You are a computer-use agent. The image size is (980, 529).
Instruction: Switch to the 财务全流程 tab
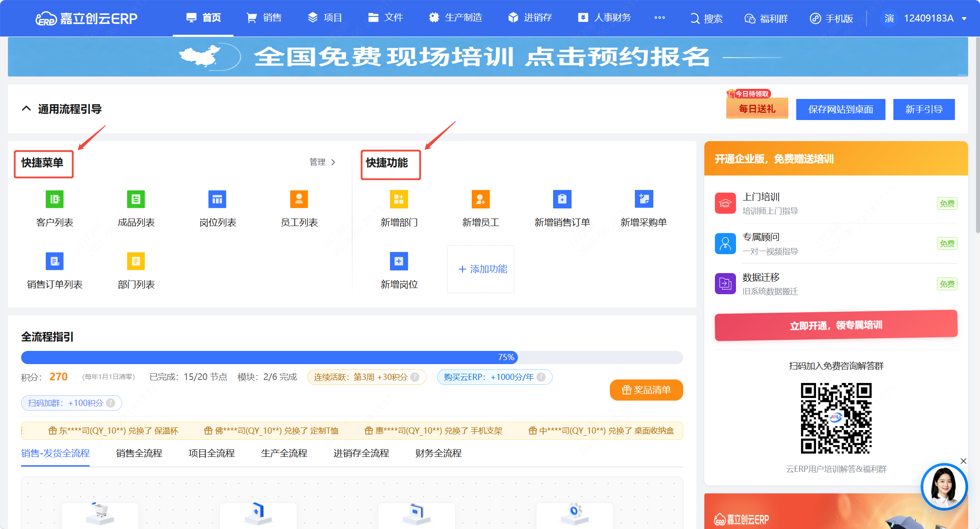438,453
